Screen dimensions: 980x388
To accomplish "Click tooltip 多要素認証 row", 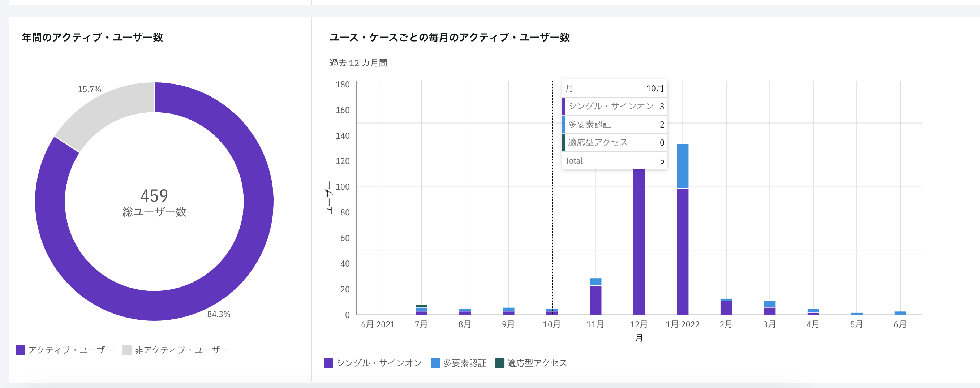I will (x=614, y=124).
